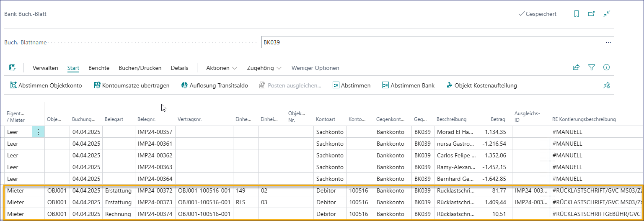Image resolution: width=644 pixels, height=221 pixels.
Task: Open the filter pane funnel icon
Action: tap(591, 67)
